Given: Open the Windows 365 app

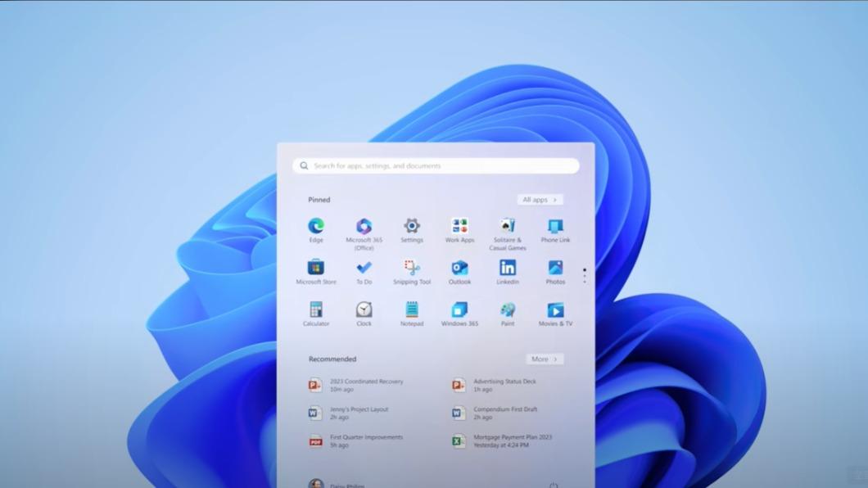Looking at the screenshot, I should click(x=459, y=314).
